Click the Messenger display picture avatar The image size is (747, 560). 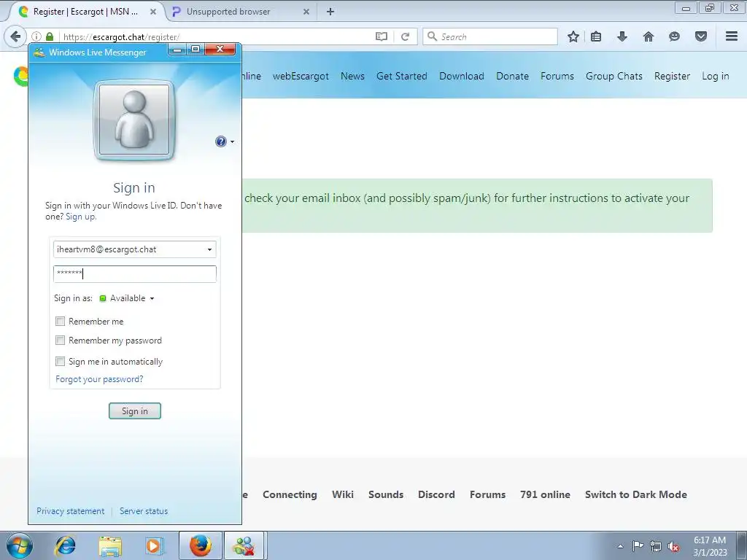click(134, 120)
